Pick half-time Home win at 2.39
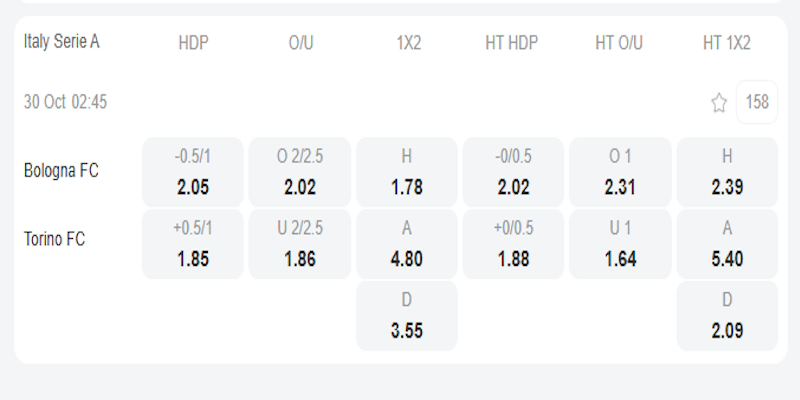The height and width of the screenshot is (400, 800). pyautogui.click(x=727, y=171)
